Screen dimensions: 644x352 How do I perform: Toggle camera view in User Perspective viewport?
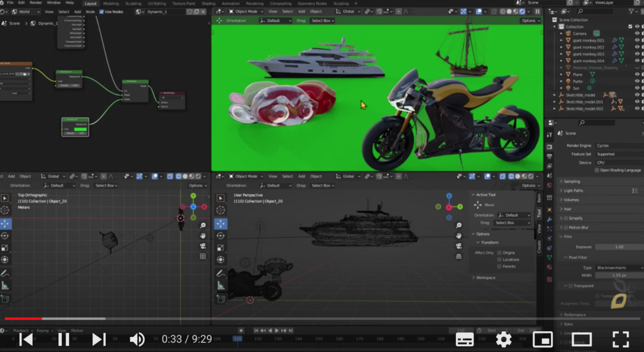pos(458,246)
